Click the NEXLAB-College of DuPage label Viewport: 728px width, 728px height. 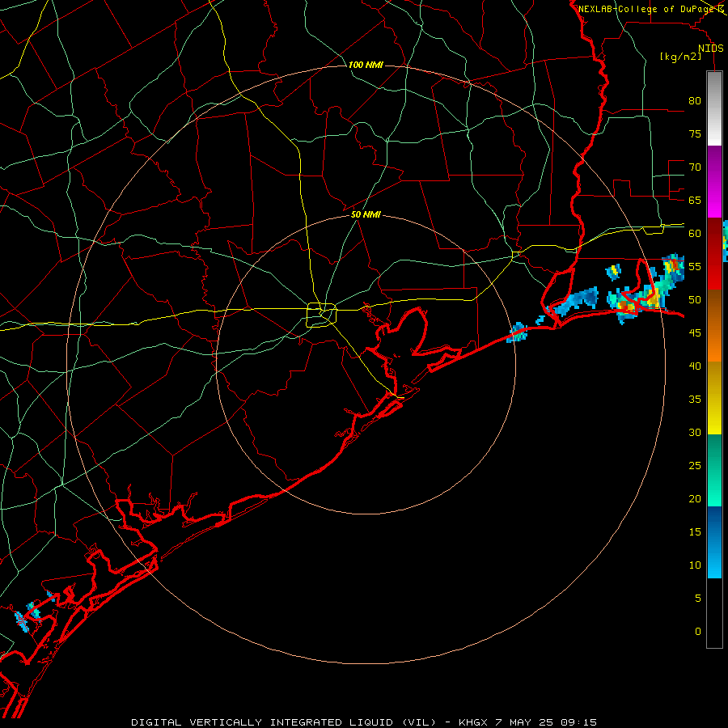coord(647,9)
